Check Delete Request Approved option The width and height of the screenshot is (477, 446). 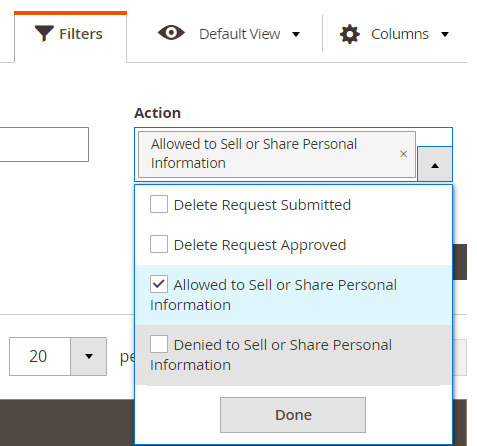pyautogui.click(x=159, y=244)
